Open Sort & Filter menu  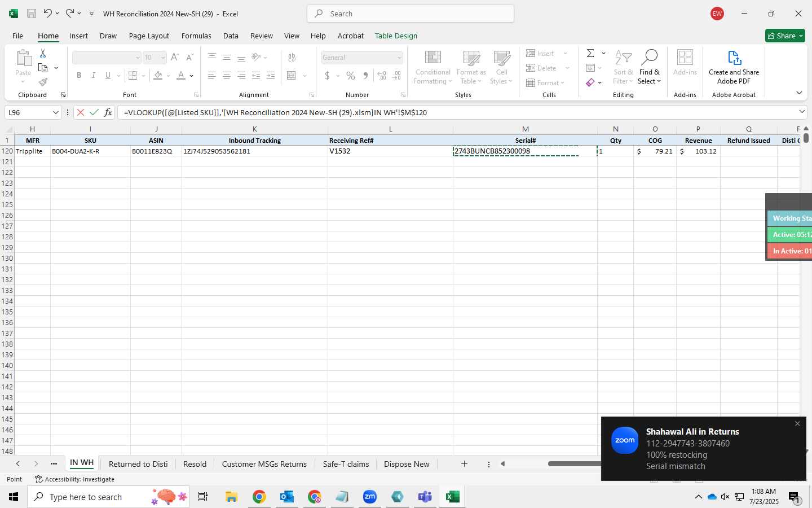click(x=623, y=68)
